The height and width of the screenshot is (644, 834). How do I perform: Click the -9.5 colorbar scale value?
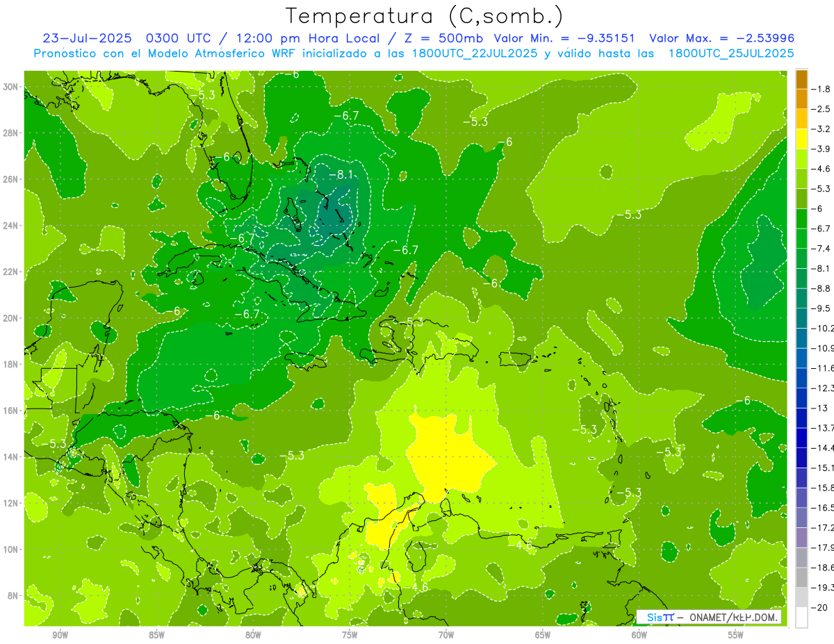[821, 308]
